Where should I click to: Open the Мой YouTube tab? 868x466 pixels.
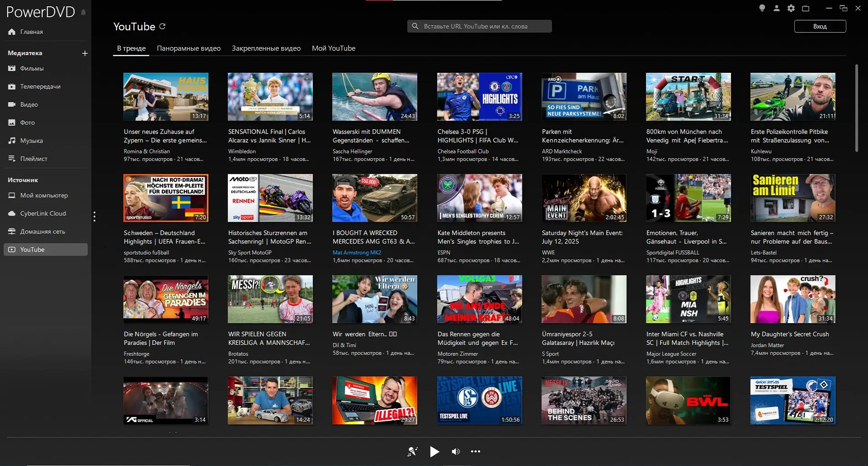pos(333,48)
